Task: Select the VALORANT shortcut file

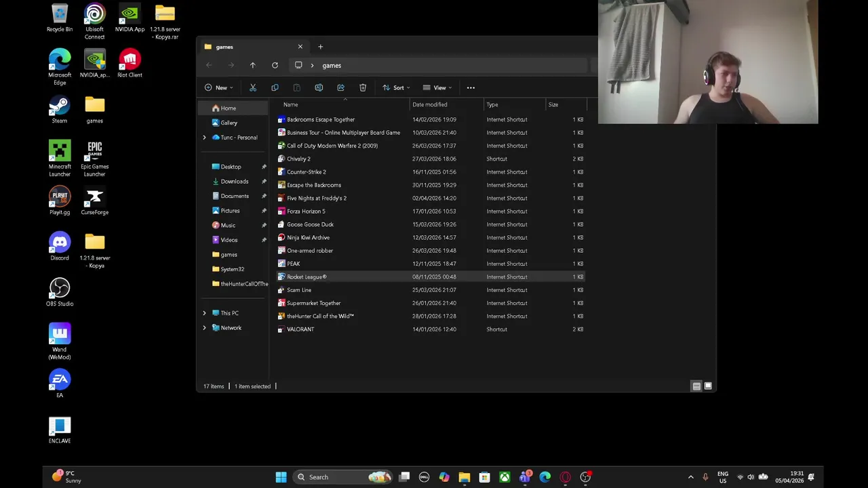Action: tap(430, 329)
